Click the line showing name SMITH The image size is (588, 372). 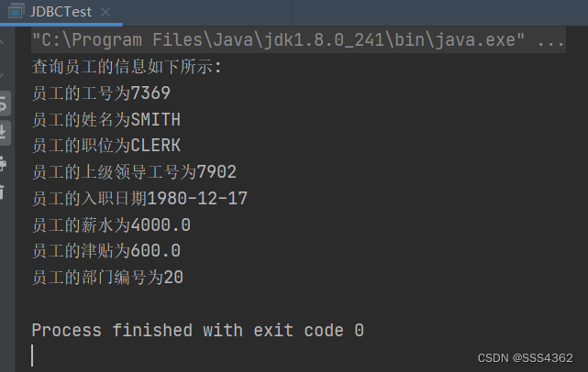(x=105, y=119)
